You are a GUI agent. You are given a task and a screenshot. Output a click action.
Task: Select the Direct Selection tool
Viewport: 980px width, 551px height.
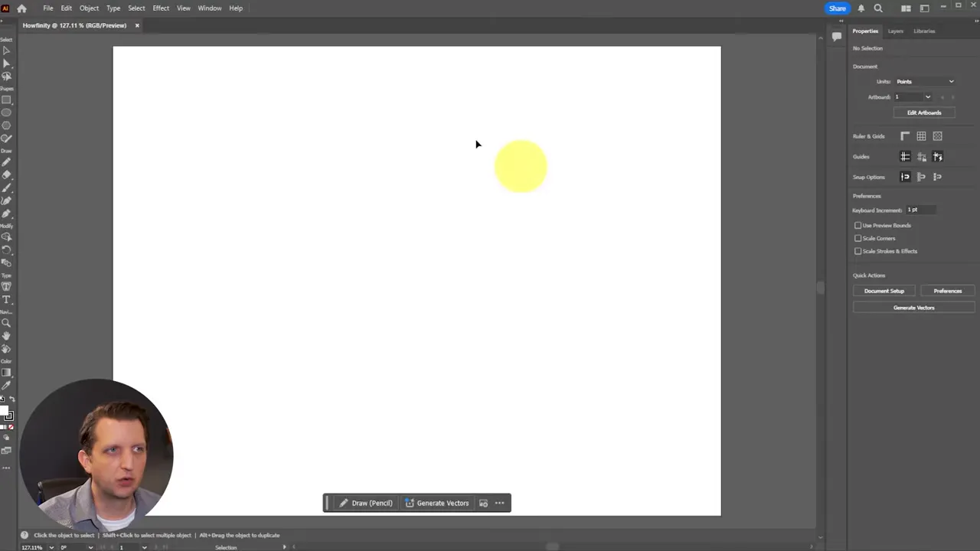tap(7, 64)
